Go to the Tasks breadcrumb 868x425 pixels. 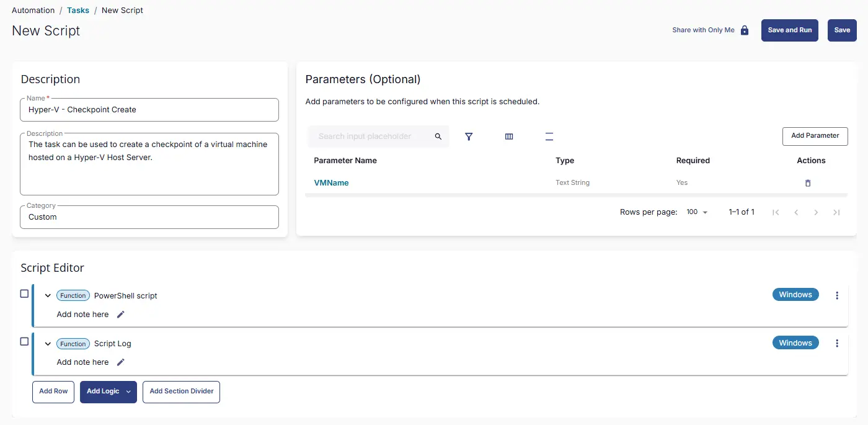(x=78, y=11)
